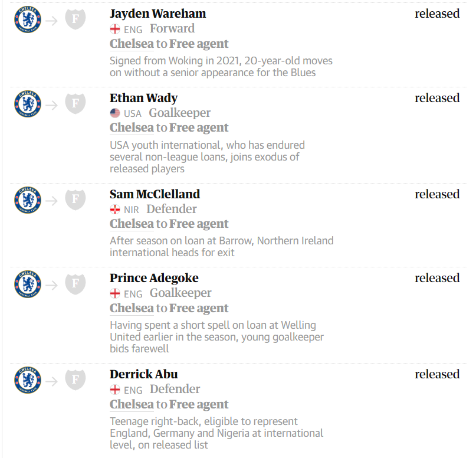
Task: Select the Jayden Wareham player name
Action: 158,14
